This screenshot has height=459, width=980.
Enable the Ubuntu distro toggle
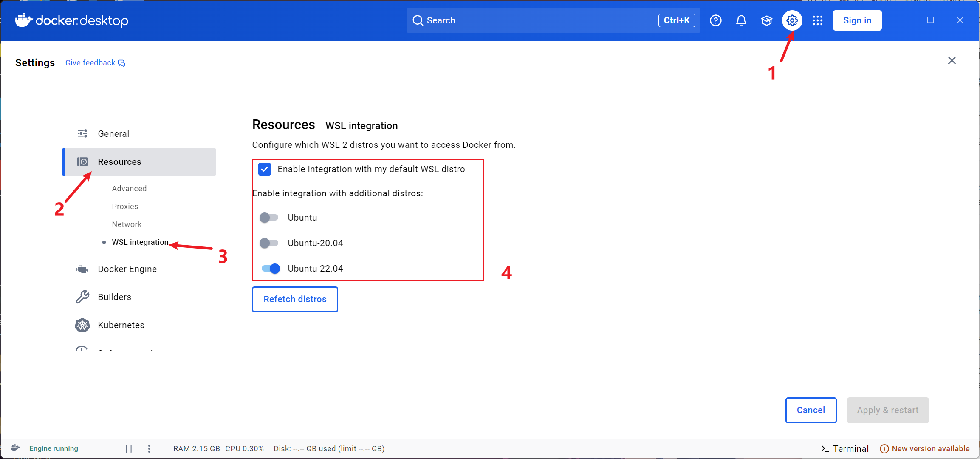coord(269,218)
